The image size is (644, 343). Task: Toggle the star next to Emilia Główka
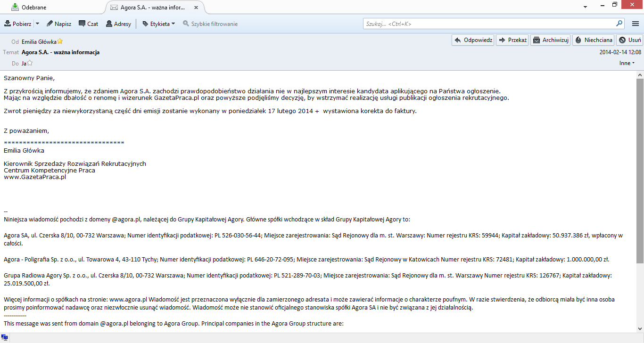60,41
